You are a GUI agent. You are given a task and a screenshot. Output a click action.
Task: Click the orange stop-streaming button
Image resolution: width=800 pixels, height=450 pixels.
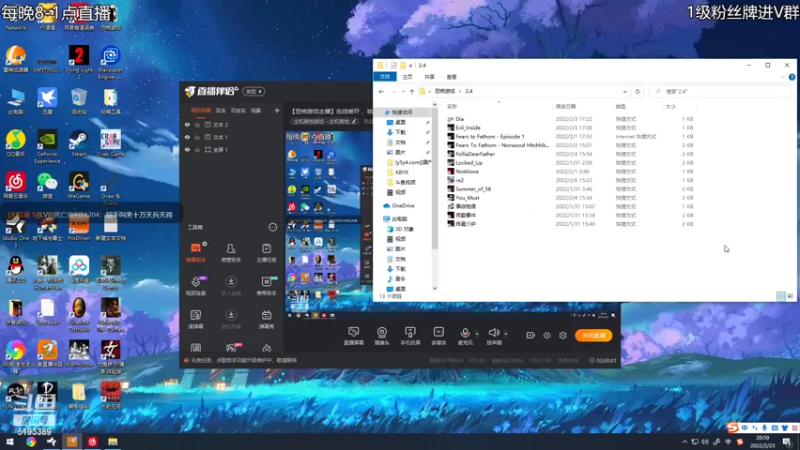[593, 335]
